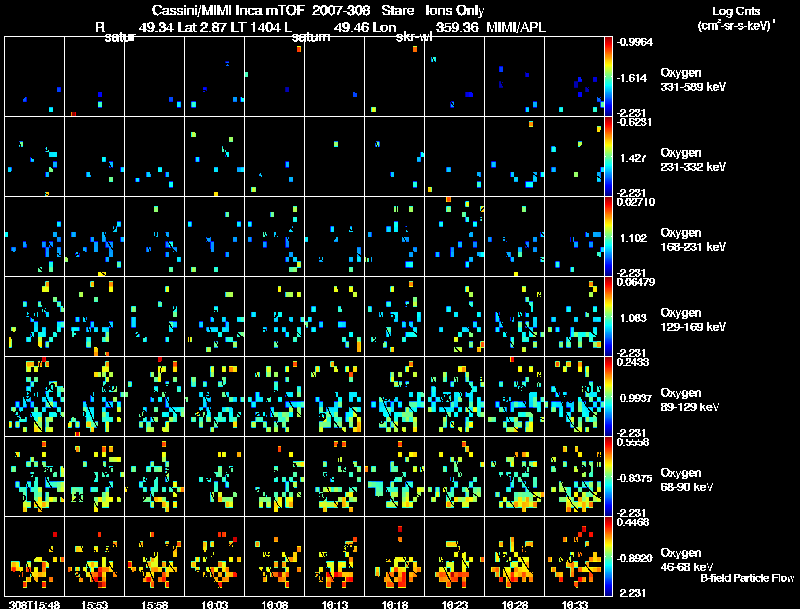Click the '16:23' time axis label
Image resolution: width=800 pixels, height=609 pixels.
click(455, 604)
